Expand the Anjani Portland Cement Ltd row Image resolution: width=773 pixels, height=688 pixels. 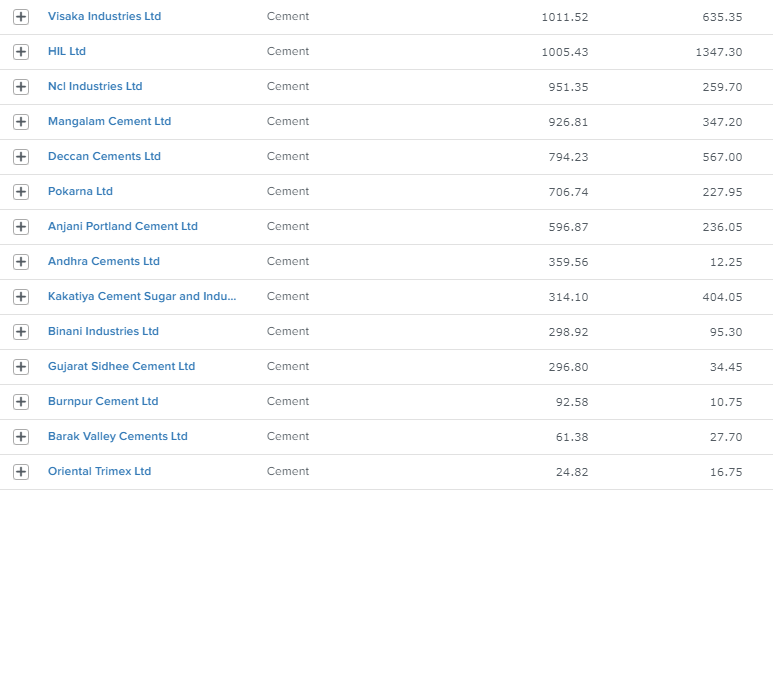pyautogui.click(x=21, y=227)
